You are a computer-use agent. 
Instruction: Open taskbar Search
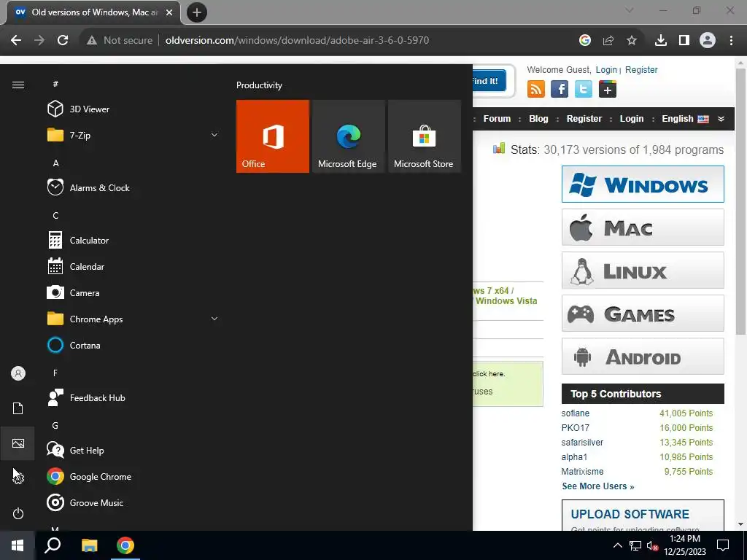(53, 545)
